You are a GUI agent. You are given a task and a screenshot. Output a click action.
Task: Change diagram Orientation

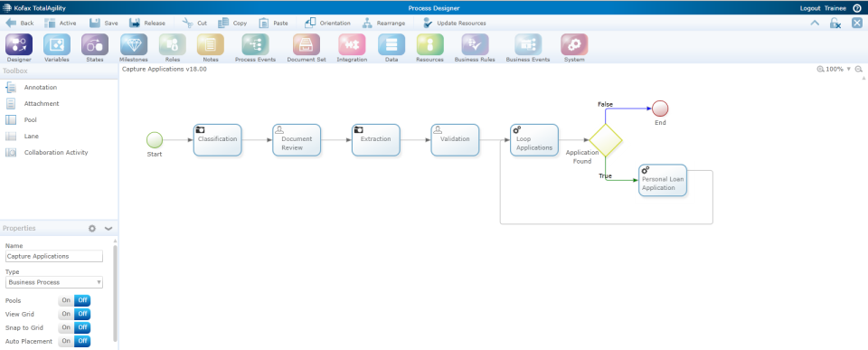coord(327,24)
